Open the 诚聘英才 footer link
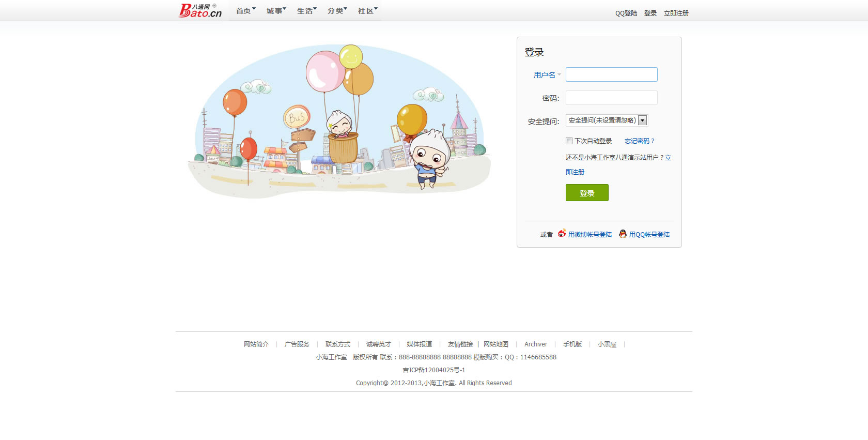 pos(379,344)
